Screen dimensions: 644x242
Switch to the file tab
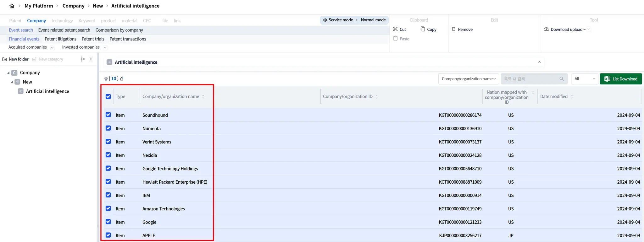click(165, 21)
